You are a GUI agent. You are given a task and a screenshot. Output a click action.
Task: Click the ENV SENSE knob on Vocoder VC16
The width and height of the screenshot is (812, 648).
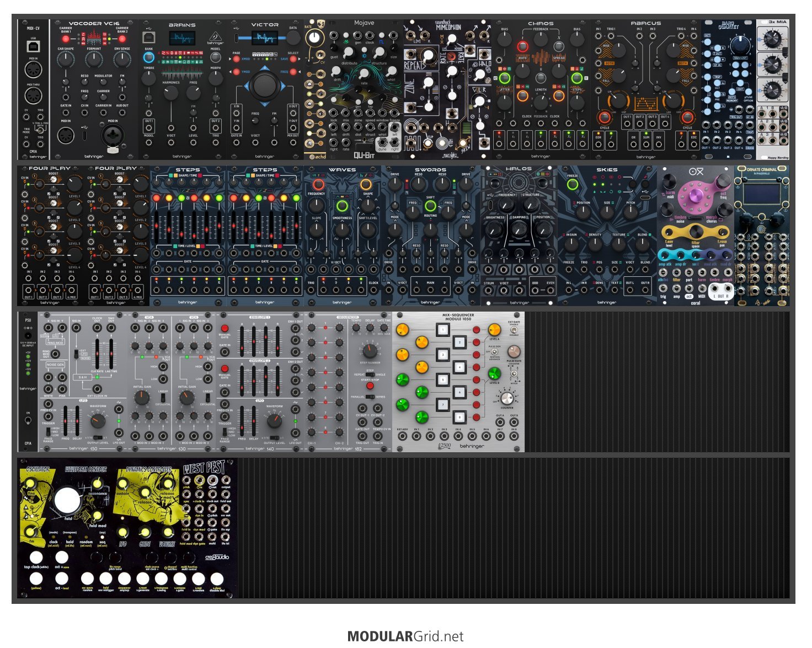coord(122,60)
